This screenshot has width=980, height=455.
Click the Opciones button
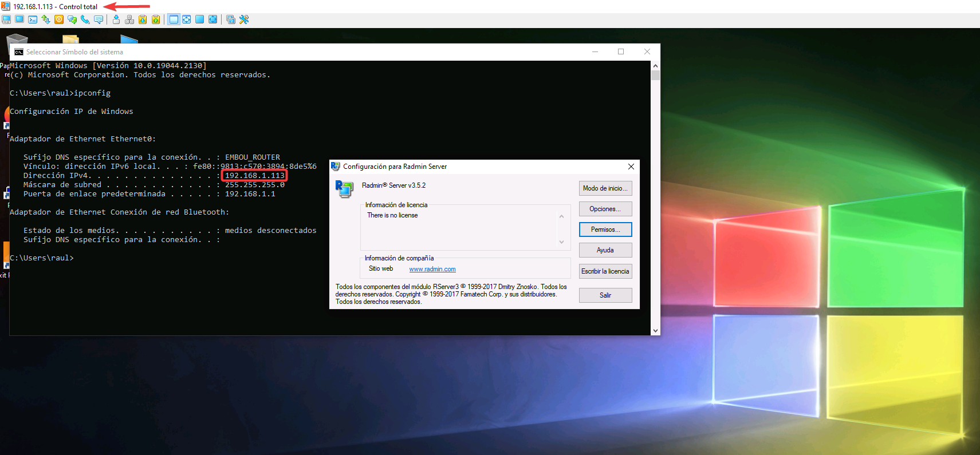point(605,209)
